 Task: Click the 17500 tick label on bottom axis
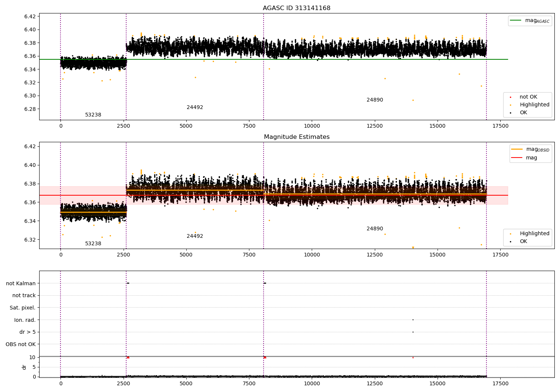coord(500,383)
